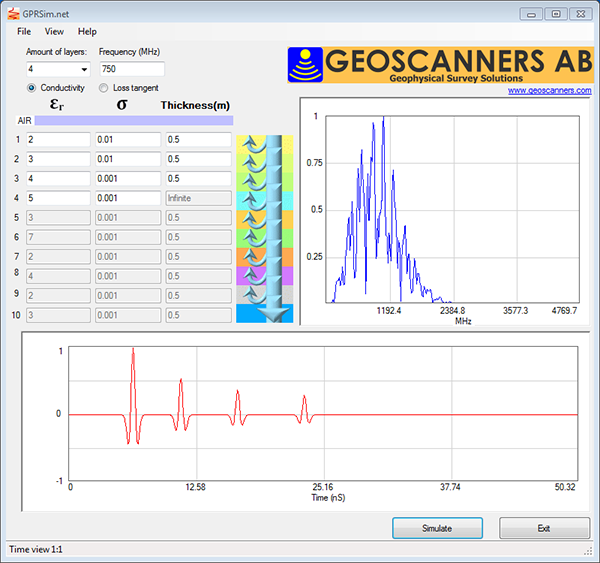
Task: Open the Help menu
Action: click(87, 31)
